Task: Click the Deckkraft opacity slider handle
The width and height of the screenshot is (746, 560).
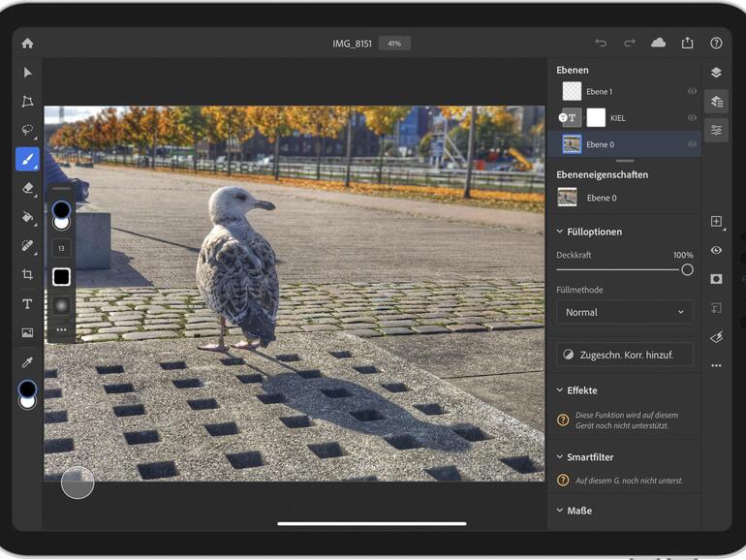Action: pos(687,269)
